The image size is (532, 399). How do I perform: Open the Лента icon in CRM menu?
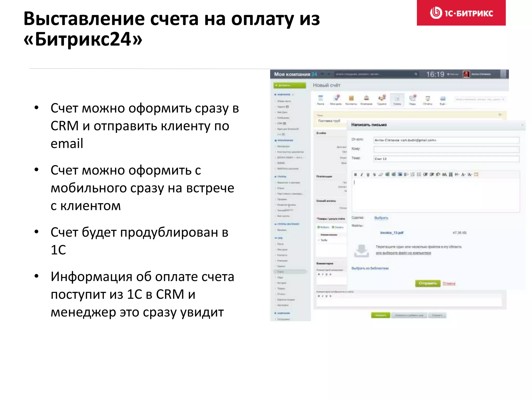321,100
